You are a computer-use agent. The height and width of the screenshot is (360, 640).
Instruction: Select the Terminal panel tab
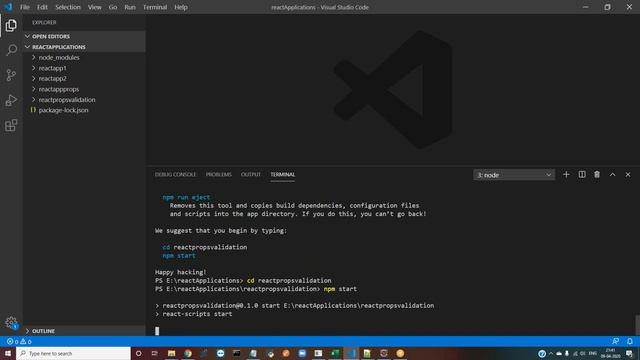(x=282, y=175)
